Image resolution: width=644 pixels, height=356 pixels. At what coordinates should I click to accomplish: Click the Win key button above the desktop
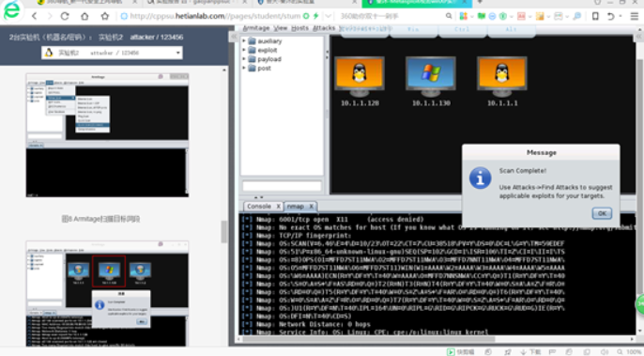pyautogui.click(x=413, y=30)
